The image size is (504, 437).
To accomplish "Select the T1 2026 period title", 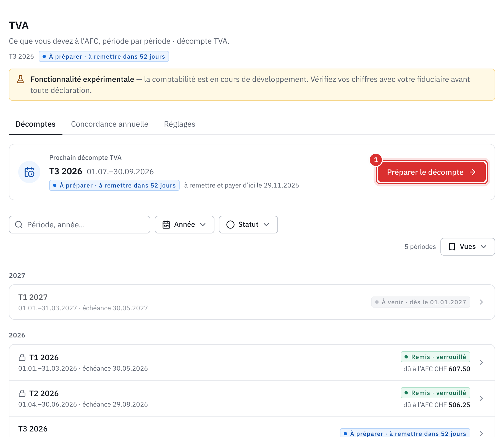I will click(44, 357).
